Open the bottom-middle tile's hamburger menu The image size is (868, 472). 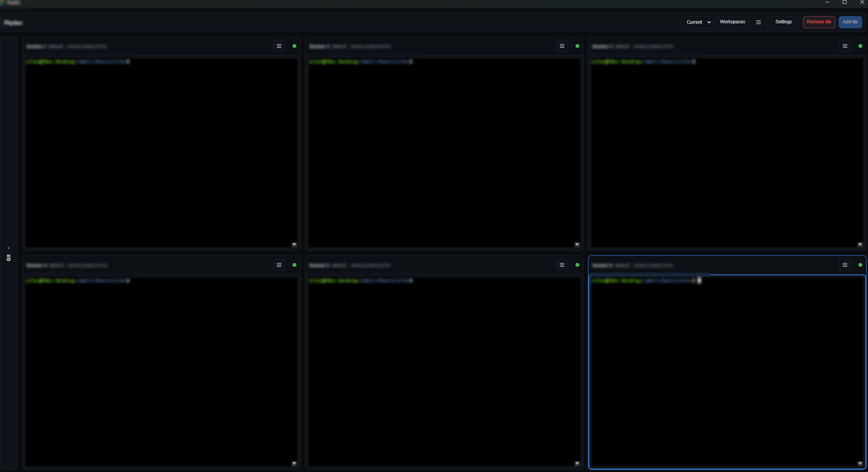562,265
